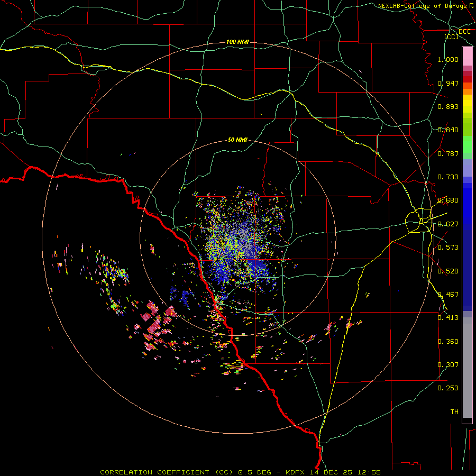This screenshot has width=476, height=476.
Task: Click the "TH" threshold label on legend
Action: tap(454, 412)
